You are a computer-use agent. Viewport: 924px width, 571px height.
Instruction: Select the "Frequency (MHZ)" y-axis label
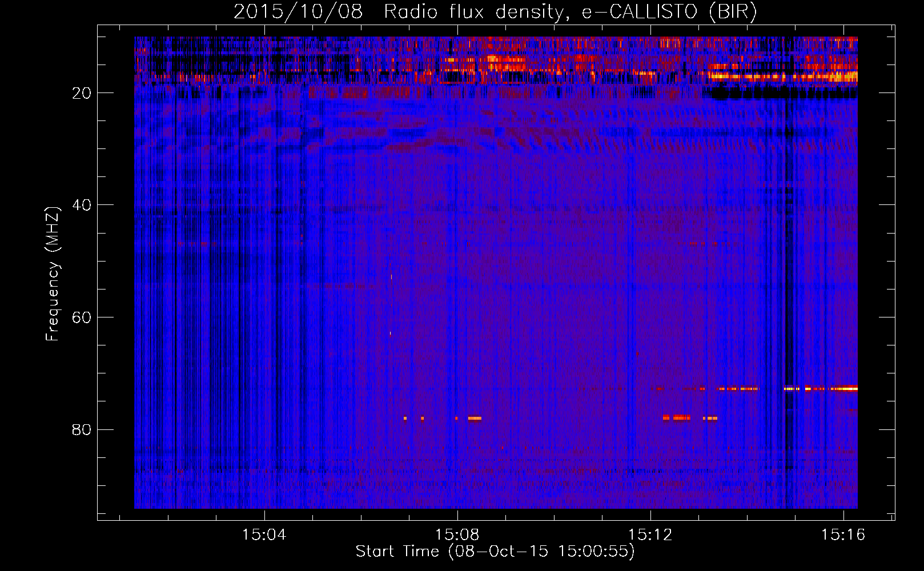pos(53,274)
